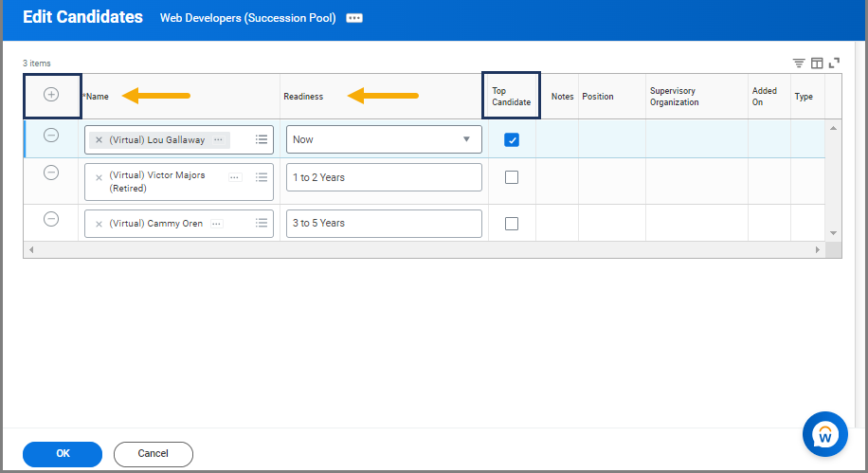
Task: Remove the Lou Gallaway row
Action: tap(51, 136)
